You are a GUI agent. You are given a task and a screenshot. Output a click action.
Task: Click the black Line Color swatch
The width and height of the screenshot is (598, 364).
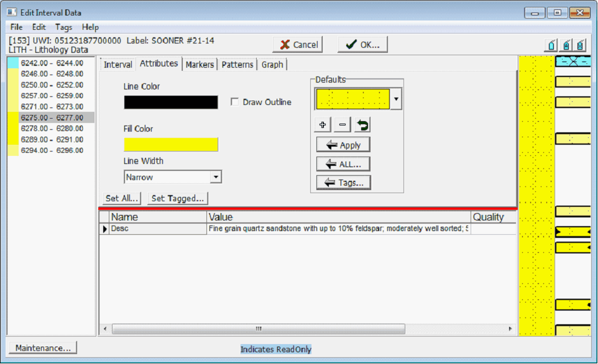171,102
